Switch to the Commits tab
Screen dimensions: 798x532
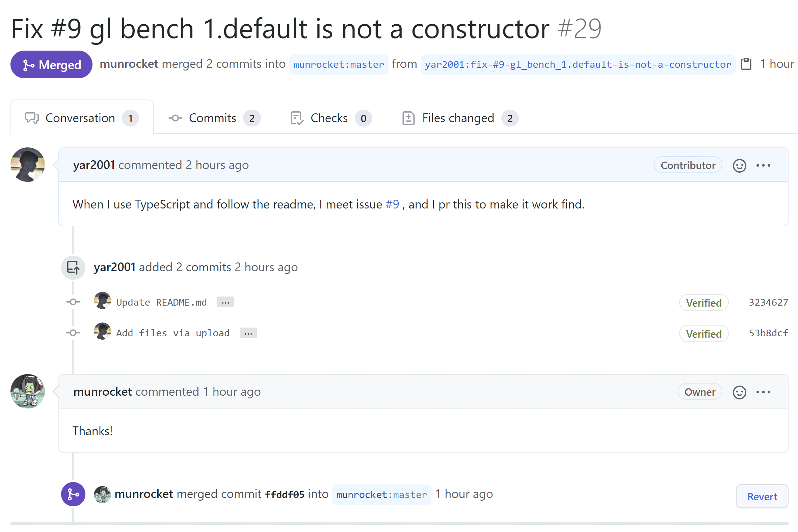point(214,118)
